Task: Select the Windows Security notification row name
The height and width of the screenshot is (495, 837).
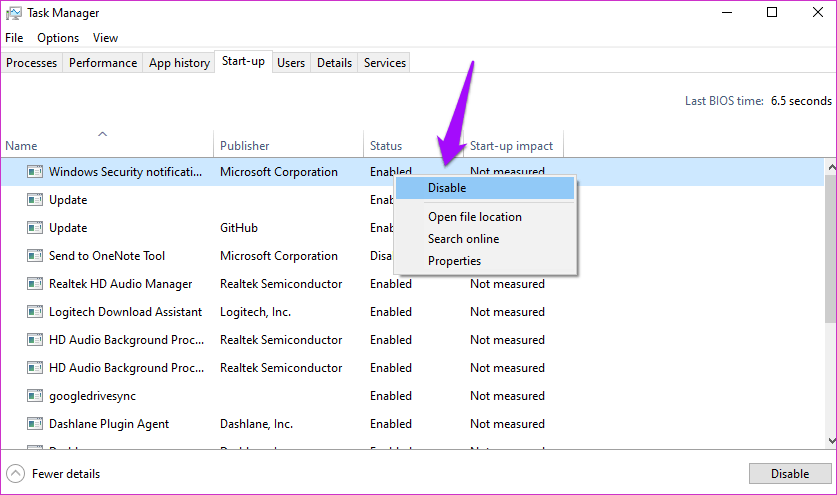Action: (125, 172)
